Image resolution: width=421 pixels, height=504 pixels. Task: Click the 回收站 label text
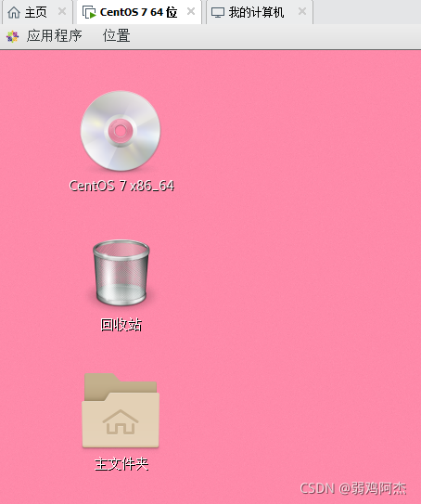[x=121, y=325]
